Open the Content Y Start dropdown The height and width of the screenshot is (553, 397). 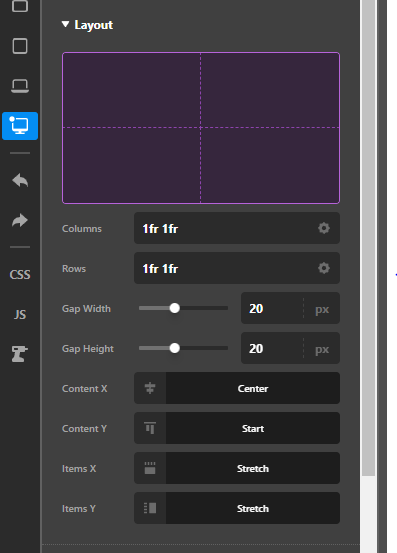pyautogui.click(x=253, y=428)
